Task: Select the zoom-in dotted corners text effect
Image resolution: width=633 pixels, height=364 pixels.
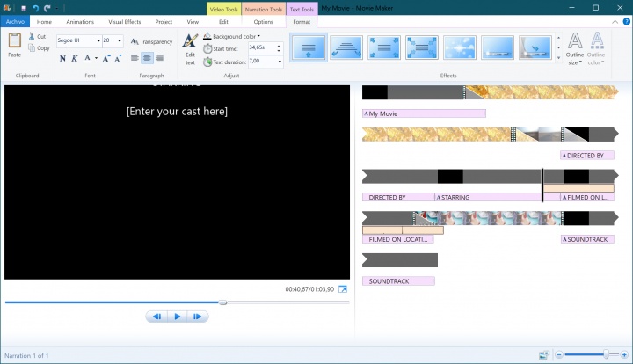Action: point(422,47)
